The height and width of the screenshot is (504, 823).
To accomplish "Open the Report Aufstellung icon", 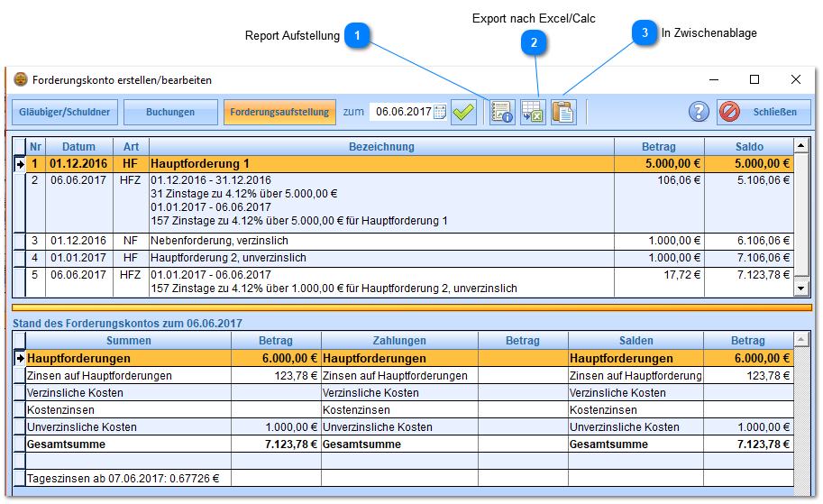I will (x=502, y=113).
